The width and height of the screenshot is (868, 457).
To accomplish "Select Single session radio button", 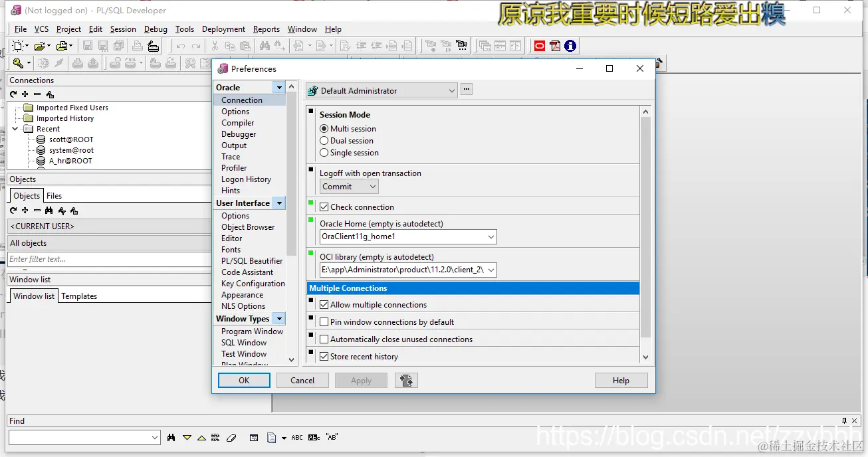I will [324, 153].
